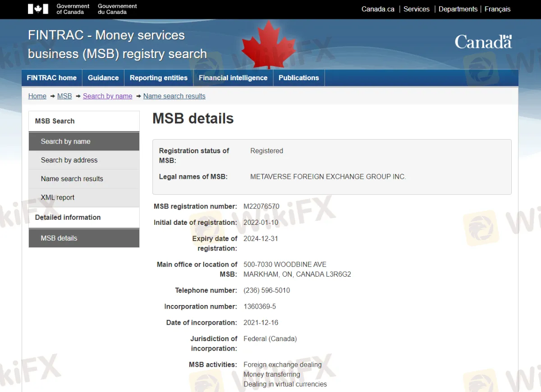541x392 pixels.
Task: Click the Registered status value
Action: pyautogui.click(x=267, y=151)
